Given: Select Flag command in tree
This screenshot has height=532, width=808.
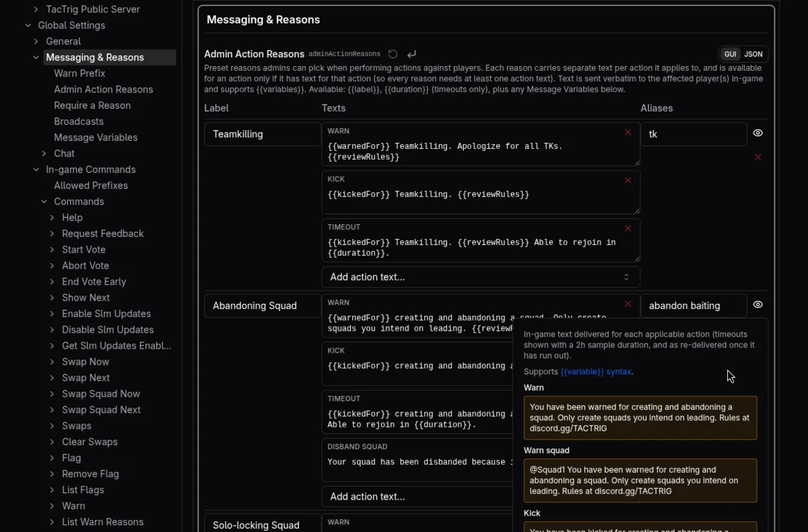Looking at the screenshot, I should coord(71,458).
